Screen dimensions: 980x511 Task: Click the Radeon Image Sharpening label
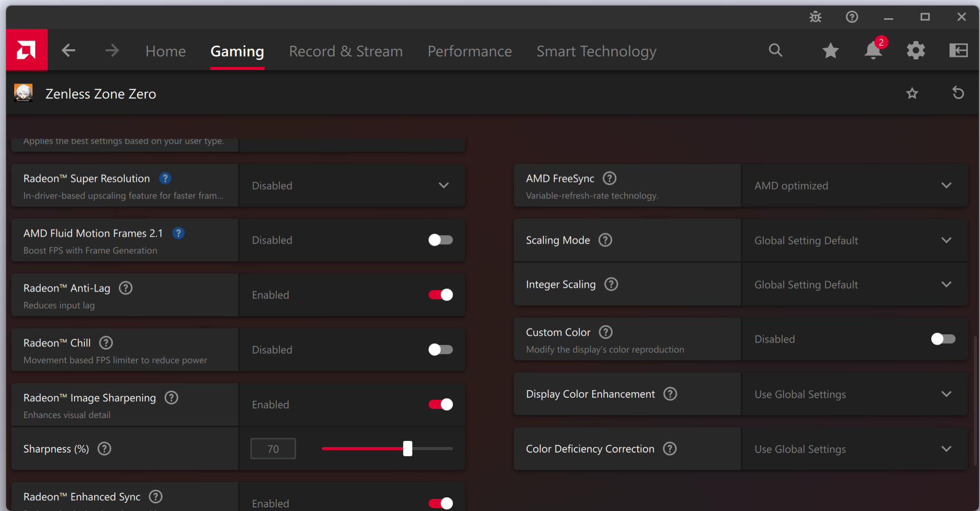point(89,398)
